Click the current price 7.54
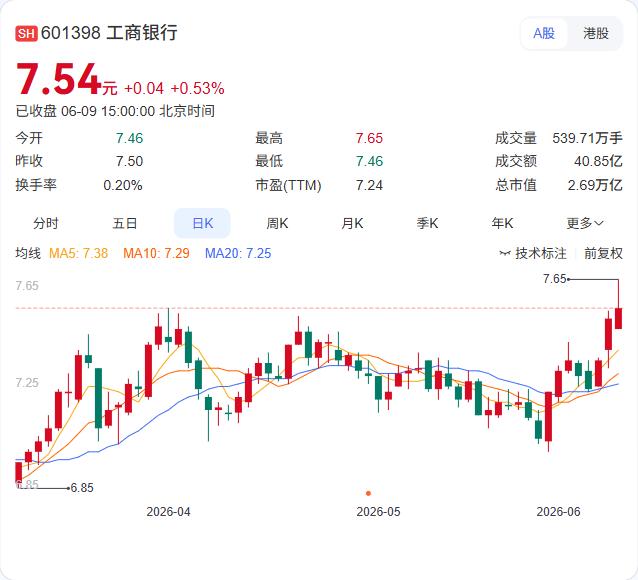 [x=59, y=79]
